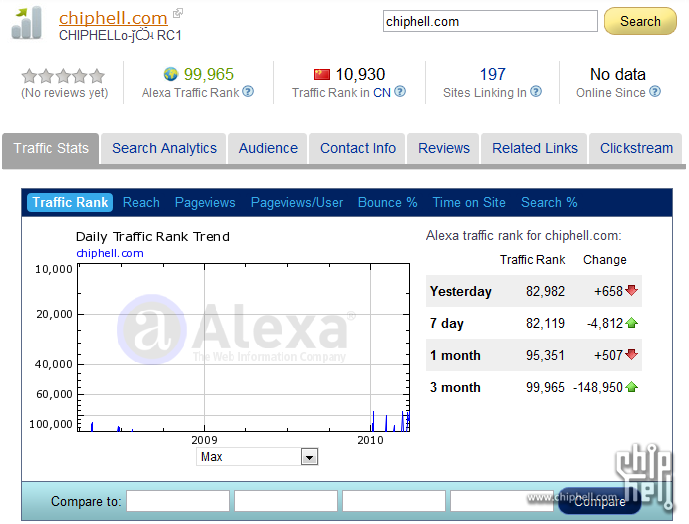Focus the first Compare to input field
The image size is (689, 524).
(x=178, y=501)
